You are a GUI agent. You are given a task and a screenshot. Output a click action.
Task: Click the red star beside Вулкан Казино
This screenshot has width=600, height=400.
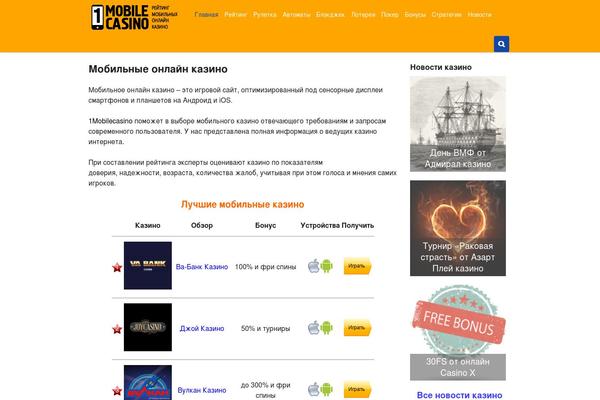(117, 390)
